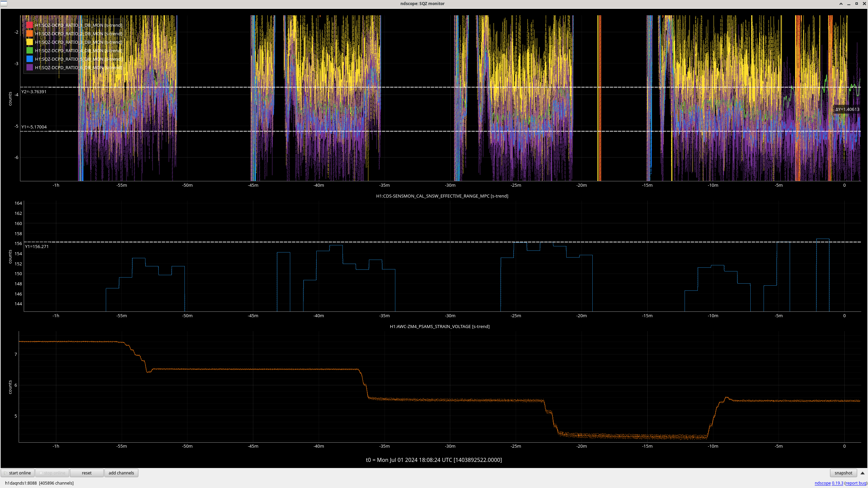Click the Y1=-5.17004 cursor label
Screen dimensions: 868x488
(x=34, y=127)
